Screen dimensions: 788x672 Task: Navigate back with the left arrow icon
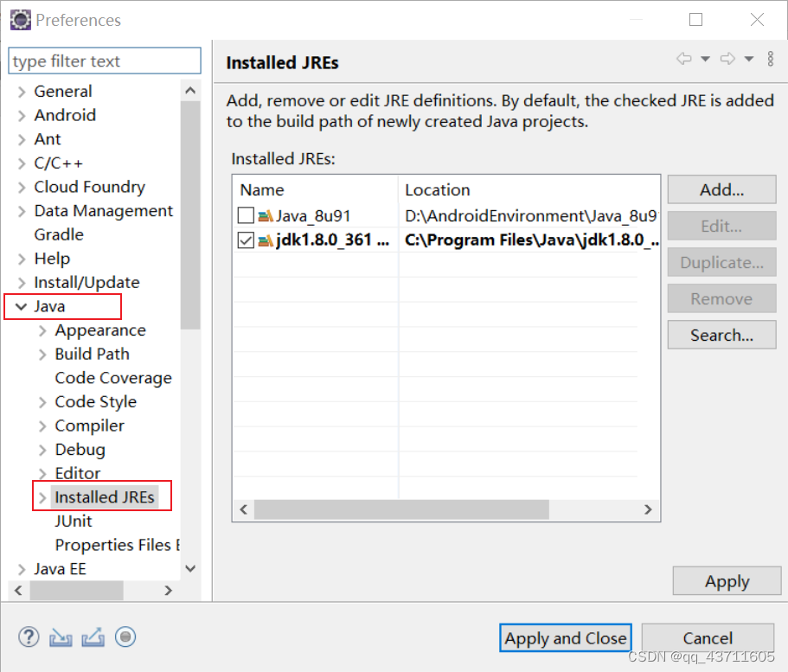pos(685,59)
